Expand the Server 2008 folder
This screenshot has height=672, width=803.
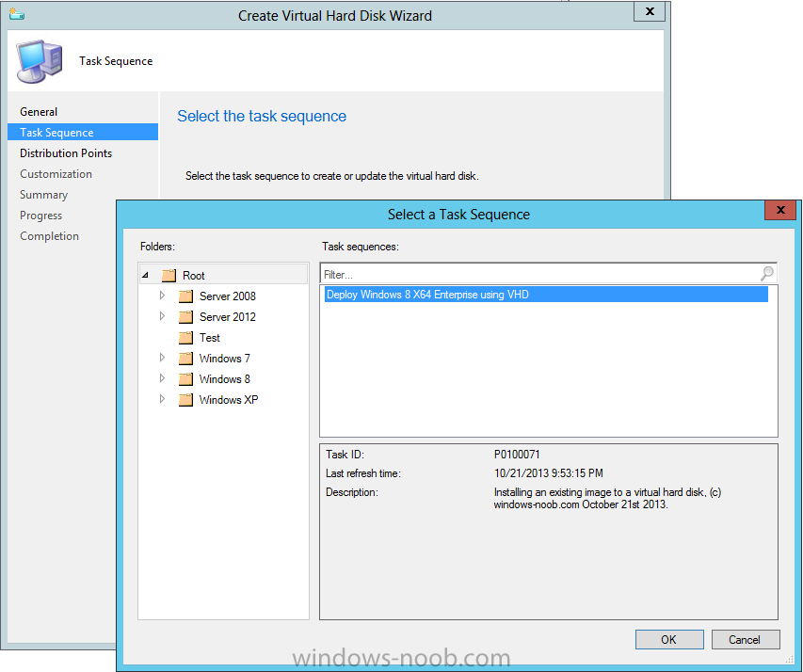pos(162,295)
